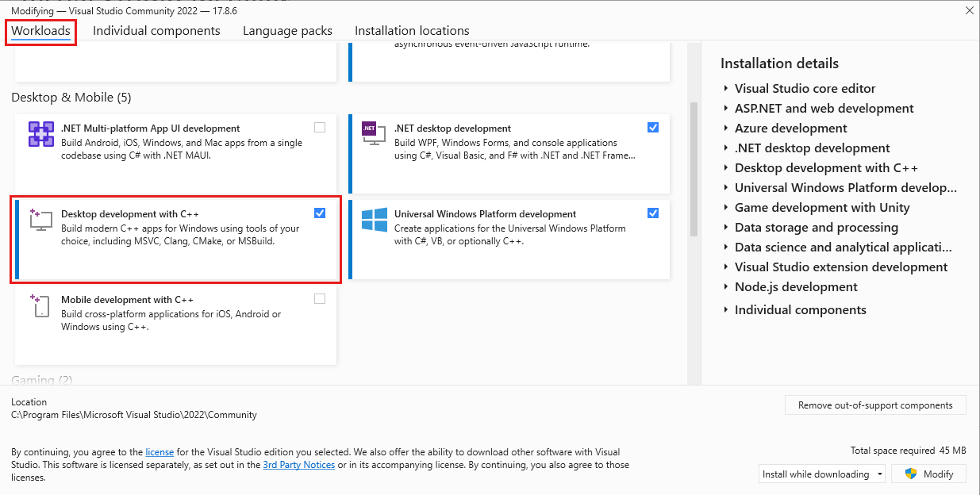
Task: Uncheck the .NET desktop development workload
Action: pos(653,127)
